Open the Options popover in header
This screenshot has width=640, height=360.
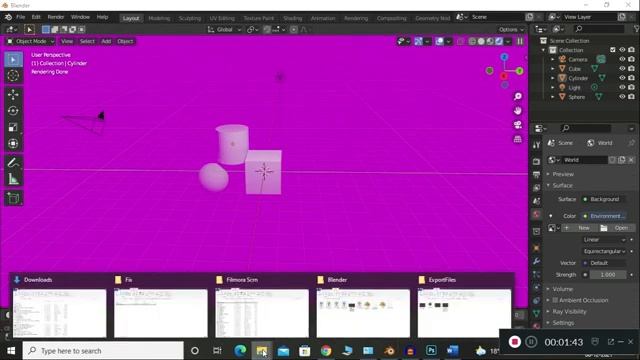(x=511, y=29)
